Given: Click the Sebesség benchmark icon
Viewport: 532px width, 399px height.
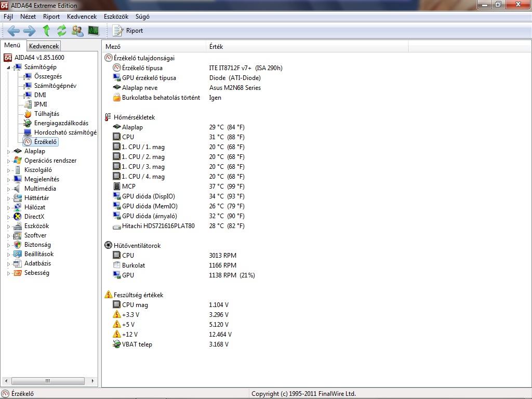Looking at the screenshot, I should (x=17, y=273).
